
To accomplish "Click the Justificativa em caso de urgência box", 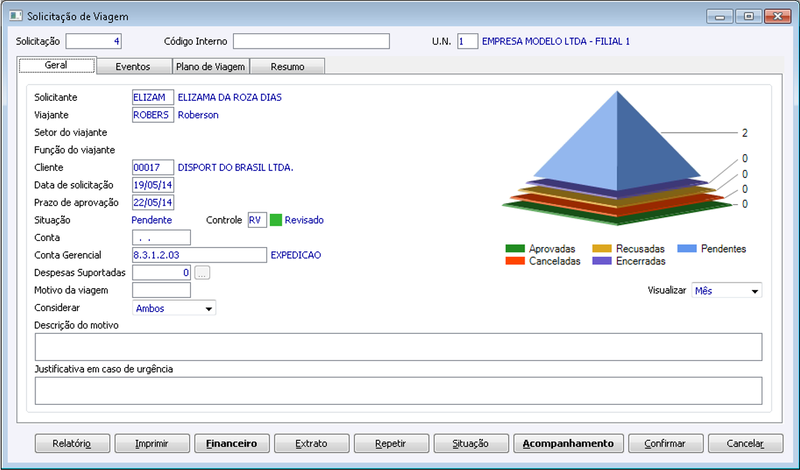I will 398,391.
